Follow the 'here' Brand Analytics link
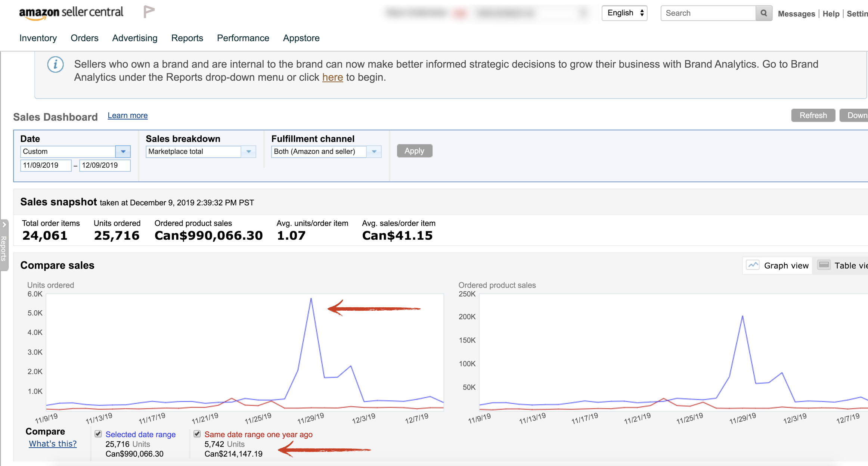The width and height of the screenshot is (868, 466). (332, 77)
